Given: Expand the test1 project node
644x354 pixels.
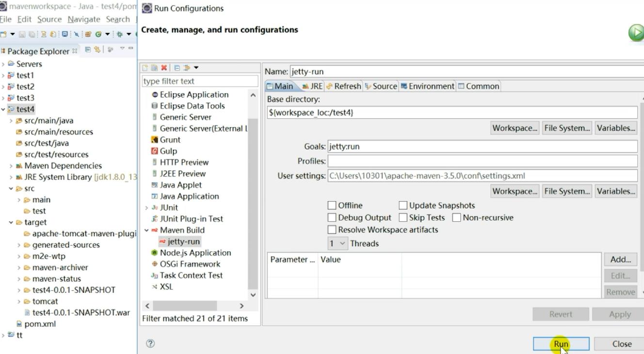Looking at the screenshot, I should [3, 76].
